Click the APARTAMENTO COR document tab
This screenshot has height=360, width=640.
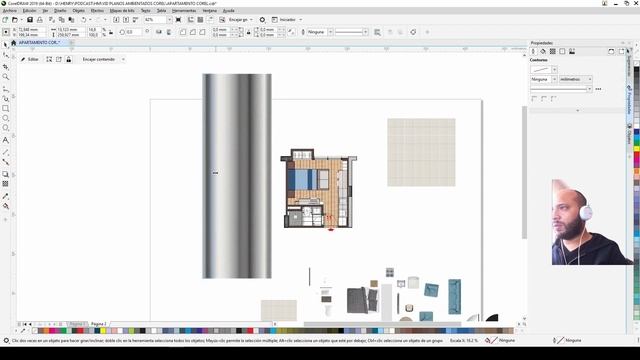[x=39, y=42]
